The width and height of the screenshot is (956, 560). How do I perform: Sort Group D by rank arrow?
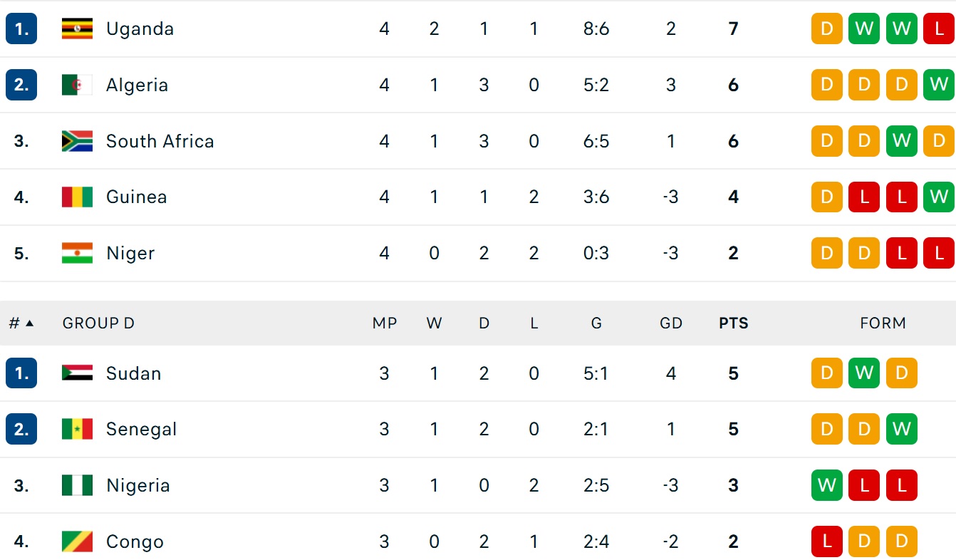pos(29,323)
